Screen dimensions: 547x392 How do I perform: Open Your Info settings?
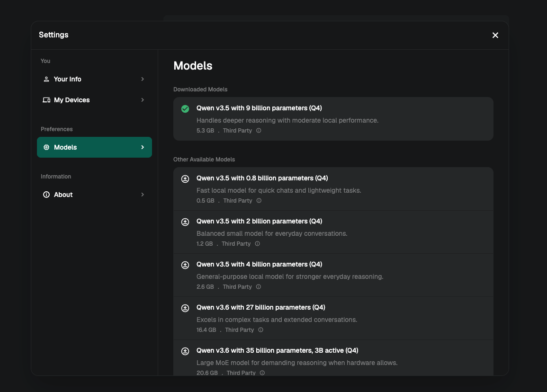[x=94, y=79]
